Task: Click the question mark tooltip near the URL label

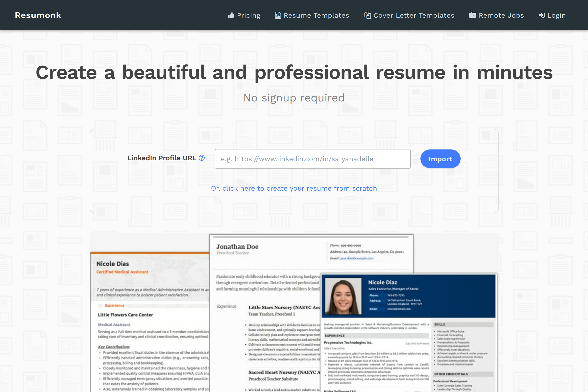Action: [201, 158]
